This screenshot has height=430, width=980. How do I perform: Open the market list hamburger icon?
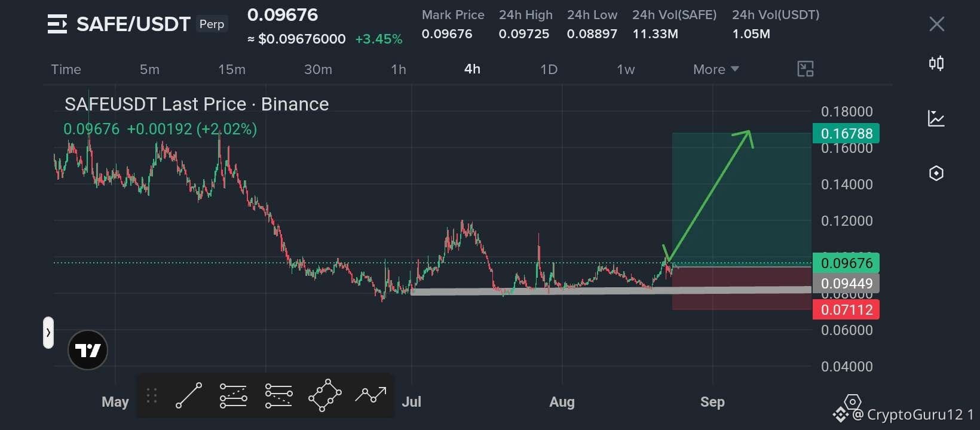point(57,24)
